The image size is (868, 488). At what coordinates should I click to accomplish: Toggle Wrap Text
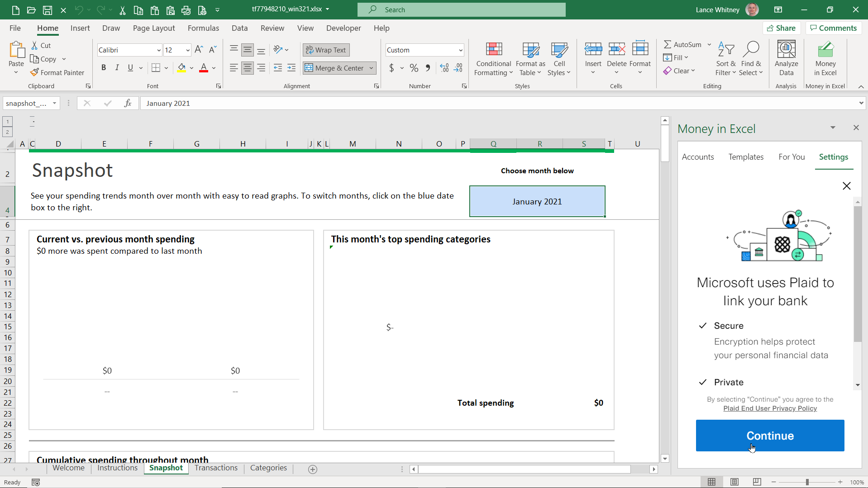point(326,50)
